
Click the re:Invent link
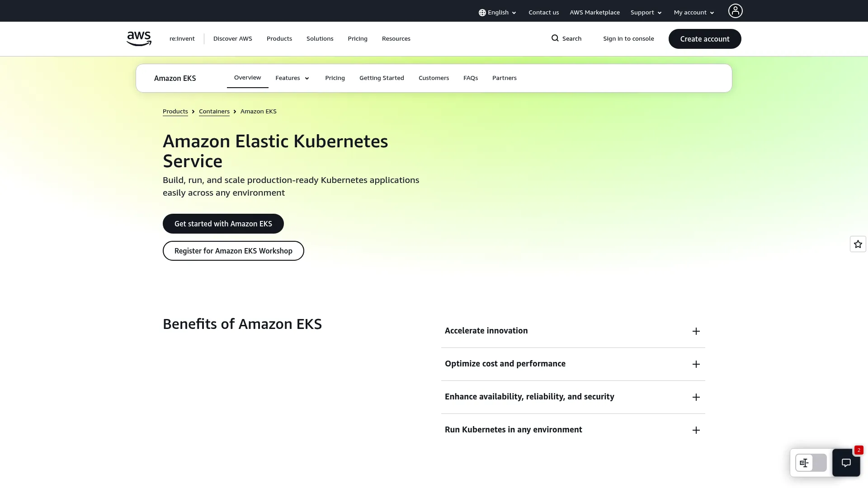tap(182, 39)
